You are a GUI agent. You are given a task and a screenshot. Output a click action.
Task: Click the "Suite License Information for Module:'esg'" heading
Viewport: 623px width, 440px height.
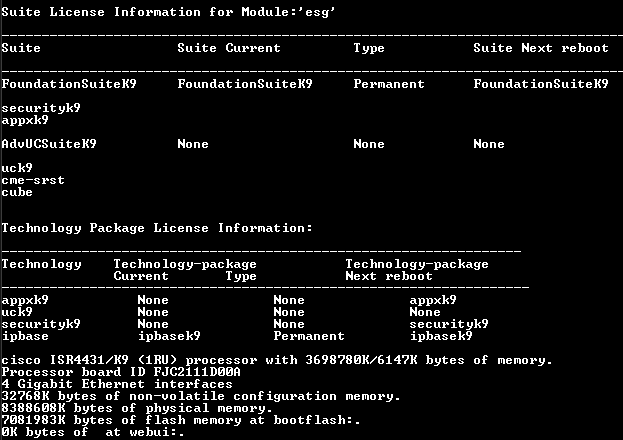[x=168, y=12]
